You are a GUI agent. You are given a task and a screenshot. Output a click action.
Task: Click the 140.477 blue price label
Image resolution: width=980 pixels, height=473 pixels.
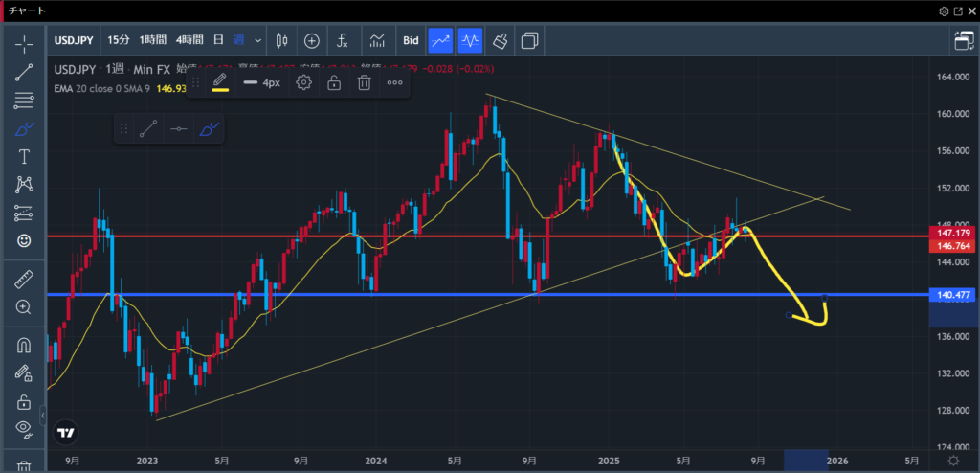[x=952, y=295]
